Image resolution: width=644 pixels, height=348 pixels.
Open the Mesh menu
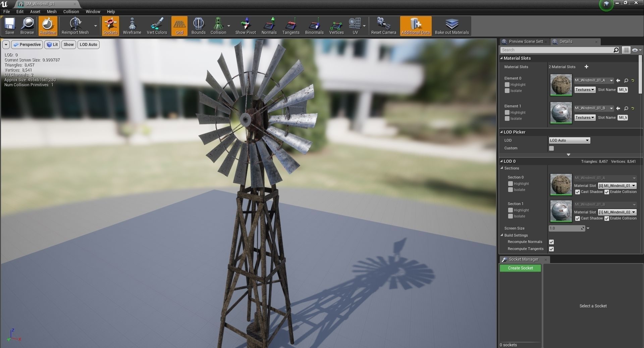(x=52, y=11)
